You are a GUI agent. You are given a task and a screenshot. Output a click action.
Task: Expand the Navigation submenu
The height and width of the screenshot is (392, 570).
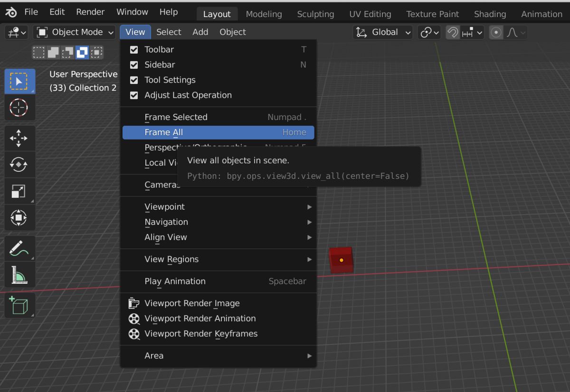[x=218, y=222]
